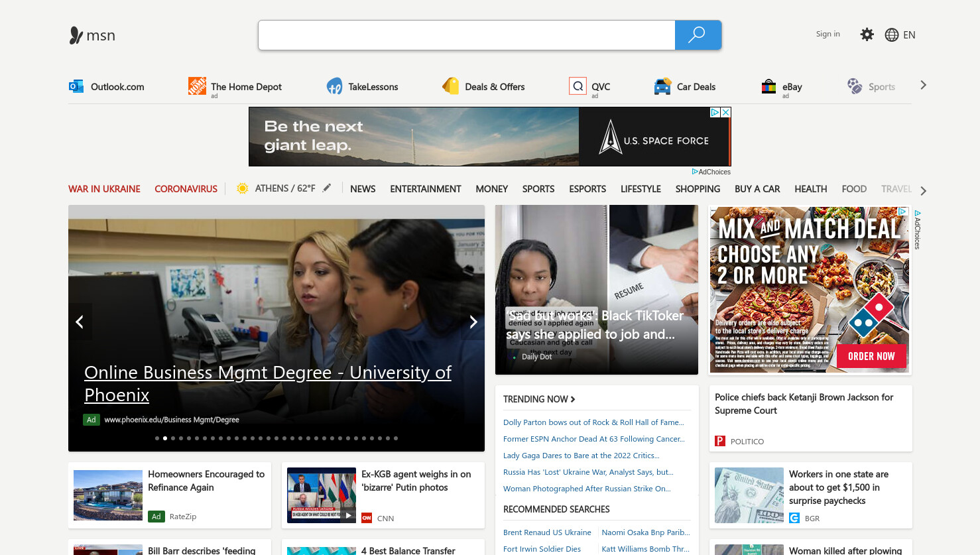The image size is (980, 555).
Task: Click the Deals & Offers tag icon
Action: (451, 86)
